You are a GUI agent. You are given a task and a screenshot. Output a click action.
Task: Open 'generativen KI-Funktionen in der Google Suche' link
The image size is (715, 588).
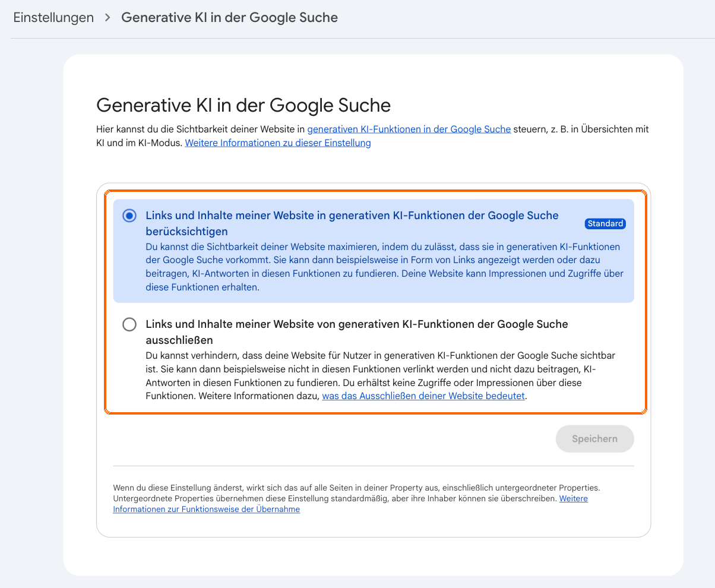[409, 129]
